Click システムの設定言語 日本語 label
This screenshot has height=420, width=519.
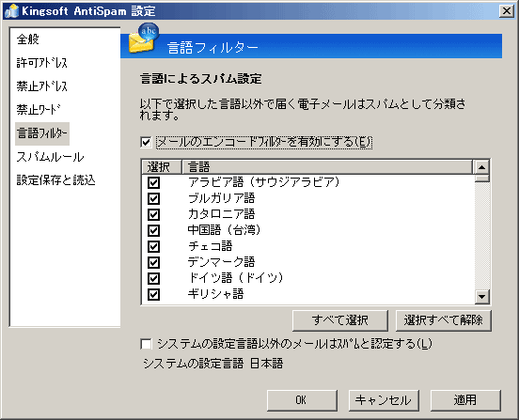(x=213, y=364)
